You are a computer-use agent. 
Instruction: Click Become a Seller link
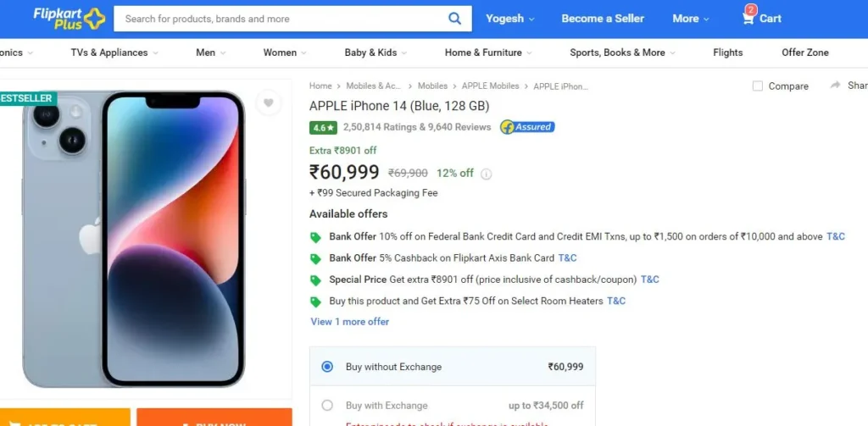point(603,19)
